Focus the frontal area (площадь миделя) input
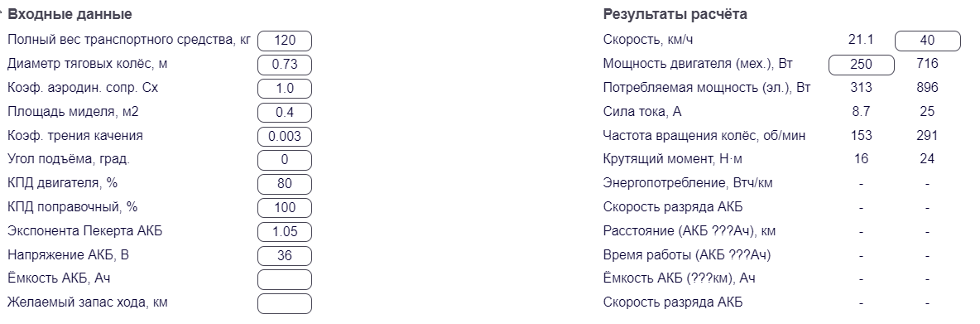Image resolution: width=980 pixels, height=324 pixels. point(285,112)
